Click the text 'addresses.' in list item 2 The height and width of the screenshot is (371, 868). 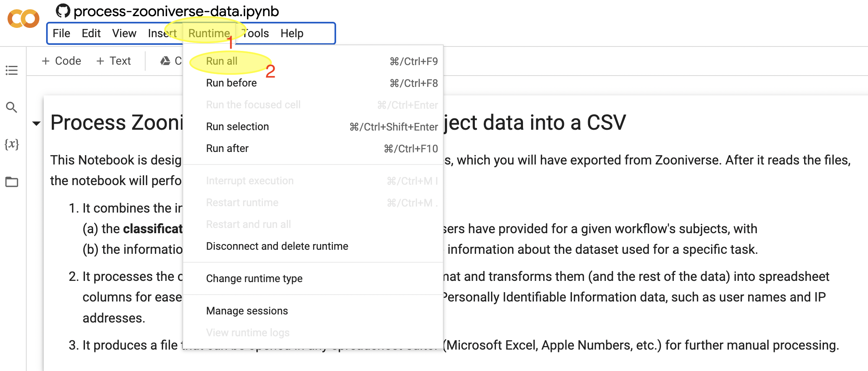click(x=114, y=318)
